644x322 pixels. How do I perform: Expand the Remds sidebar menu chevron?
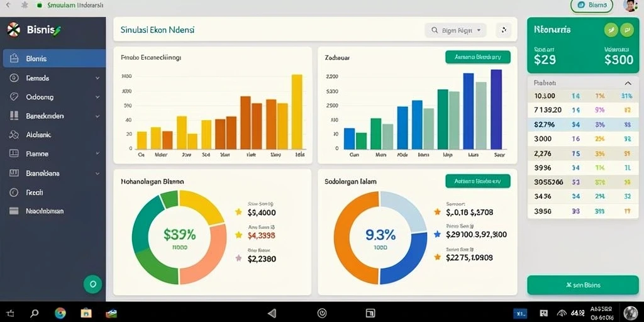97,78
